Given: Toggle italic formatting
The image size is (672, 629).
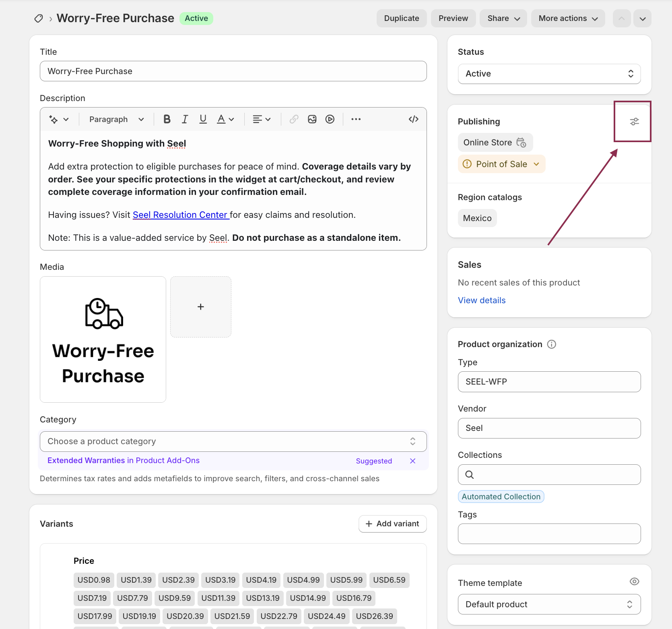Looking at the screenshot, I should click(x=185, y=119).
